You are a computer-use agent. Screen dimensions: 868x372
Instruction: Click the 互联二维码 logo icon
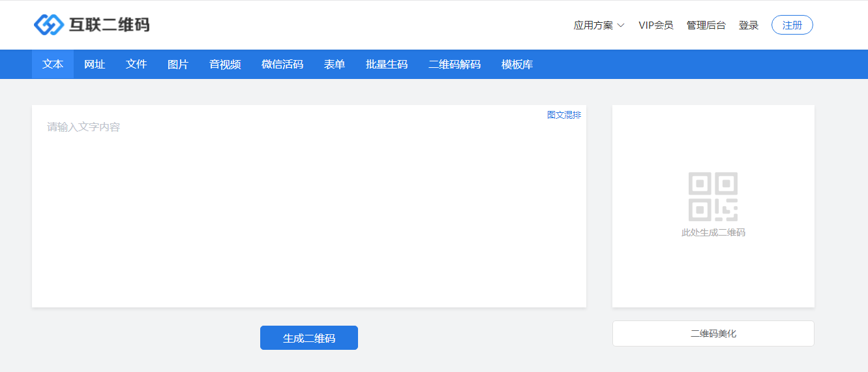[x=48, y=25]
